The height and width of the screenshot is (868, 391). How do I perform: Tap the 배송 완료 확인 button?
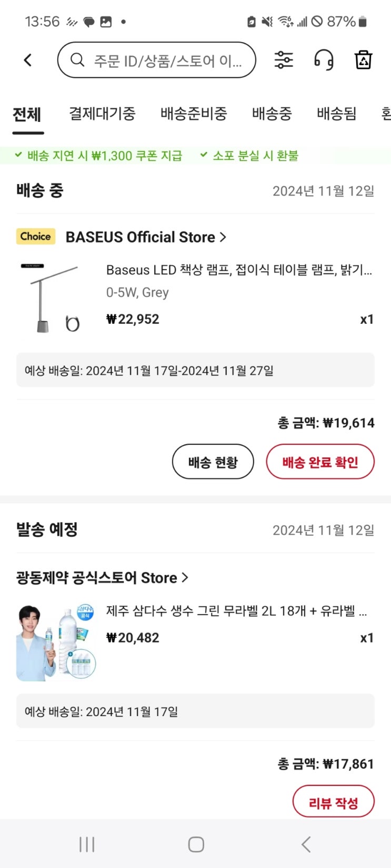pos(320,462)
